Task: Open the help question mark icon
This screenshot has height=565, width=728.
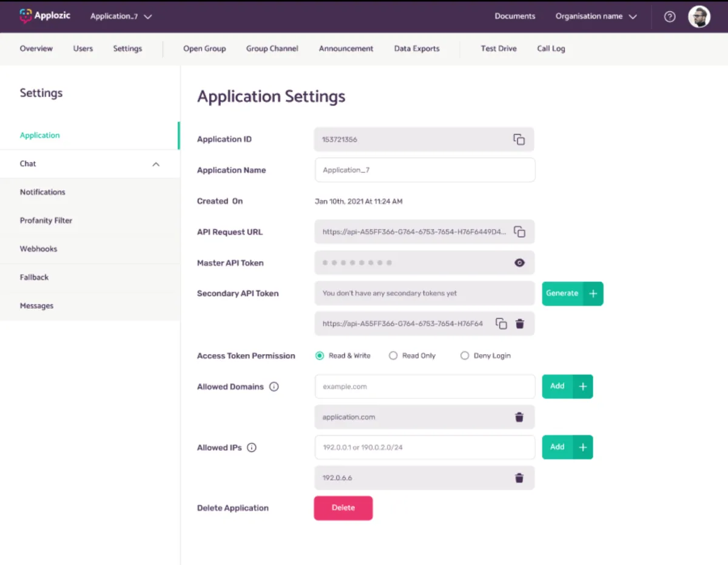Action: [670, 17]
